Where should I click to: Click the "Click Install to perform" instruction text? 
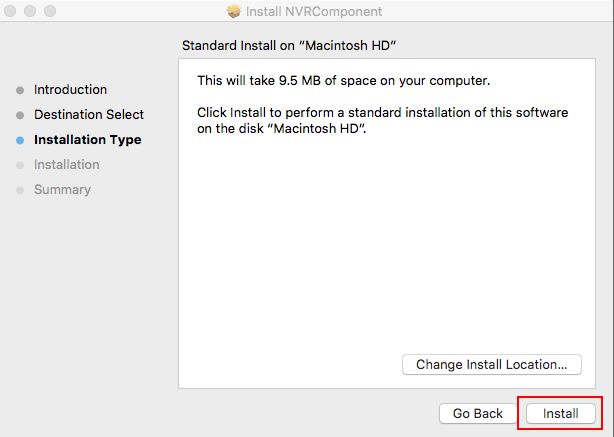(383, 121)
